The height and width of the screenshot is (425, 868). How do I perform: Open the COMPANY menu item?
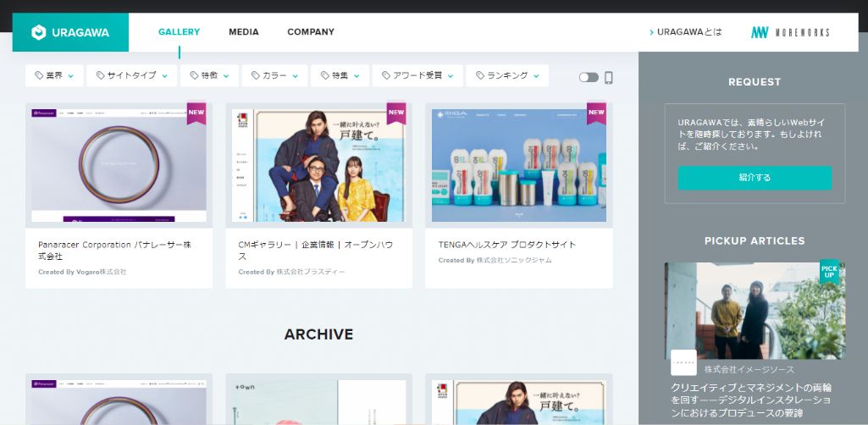[311, 32]
